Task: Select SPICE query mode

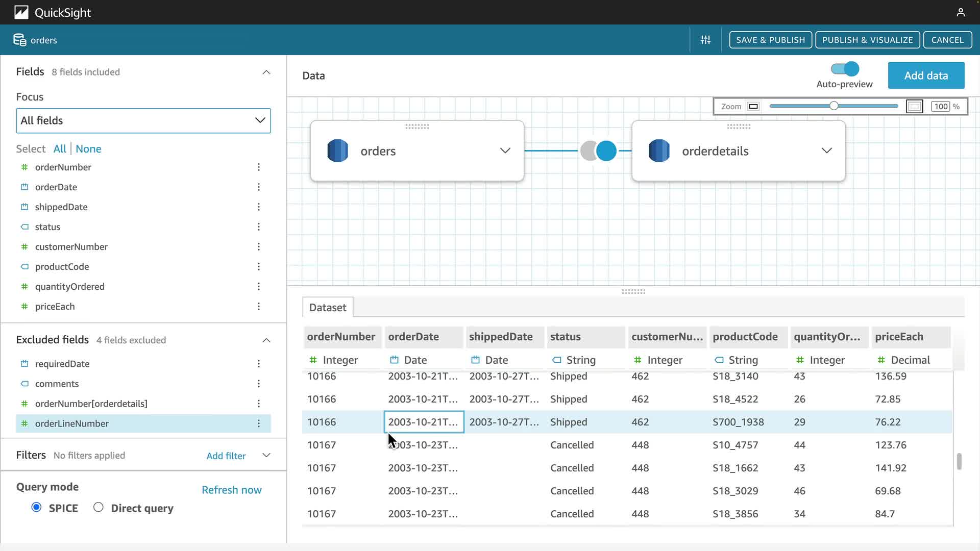Action: click(x=36, y=507)
